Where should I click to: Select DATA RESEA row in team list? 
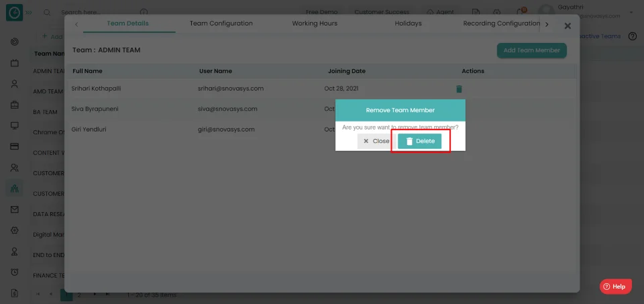(x=48, y=214)
